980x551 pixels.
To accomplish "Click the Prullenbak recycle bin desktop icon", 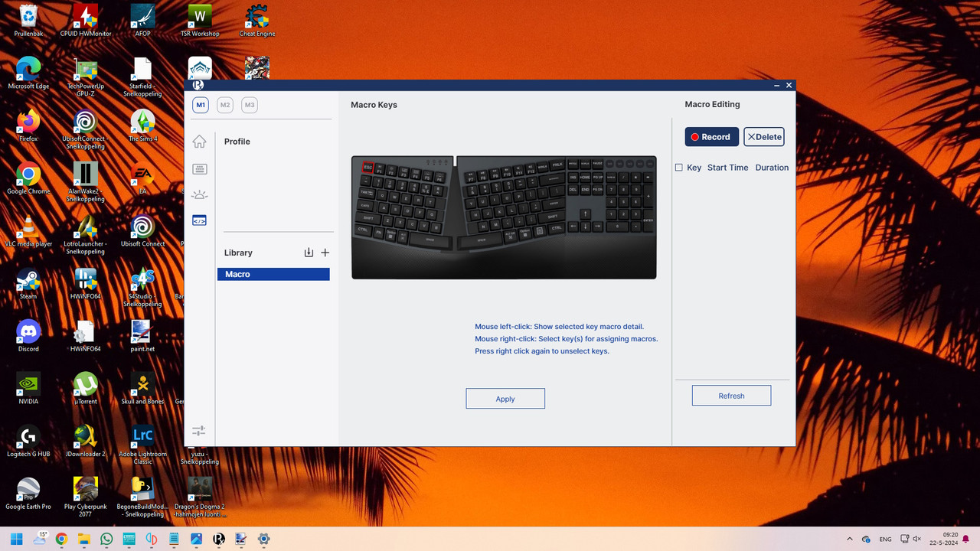I will [28, 21].
